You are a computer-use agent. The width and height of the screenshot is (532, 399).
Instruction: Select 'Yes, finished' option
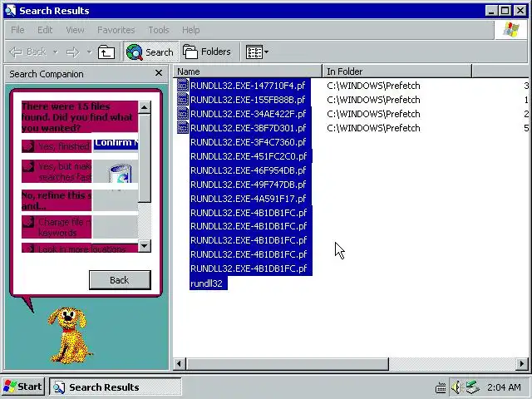(57, 146)
